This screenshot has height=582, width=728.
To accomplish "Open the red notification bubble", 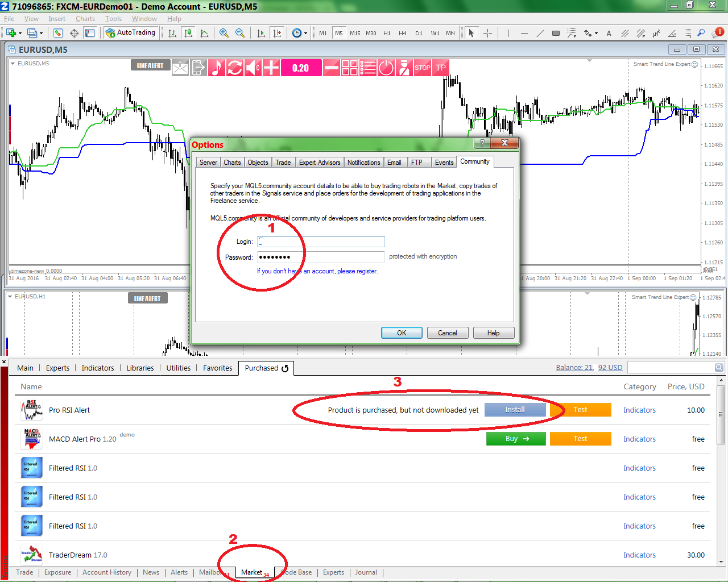I will pos(719,32).
